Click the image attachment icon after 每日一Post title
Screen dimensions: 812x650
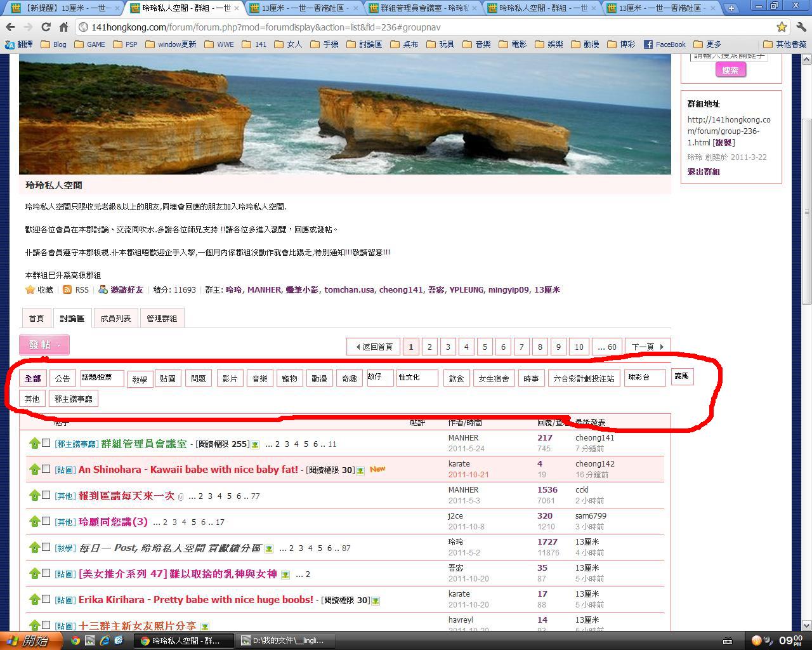269,548
